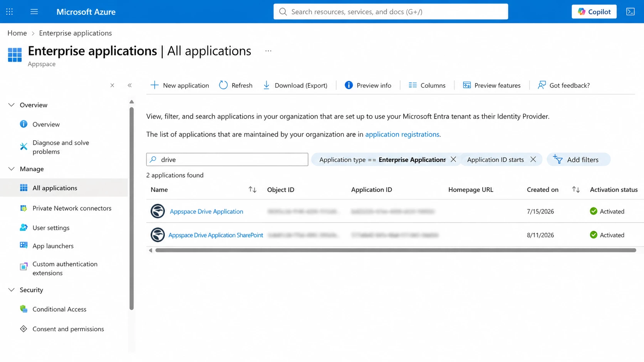Screen dimensions: 644x362
Task: Click the table's scroll-left arrow
Action: coord(151,250)
